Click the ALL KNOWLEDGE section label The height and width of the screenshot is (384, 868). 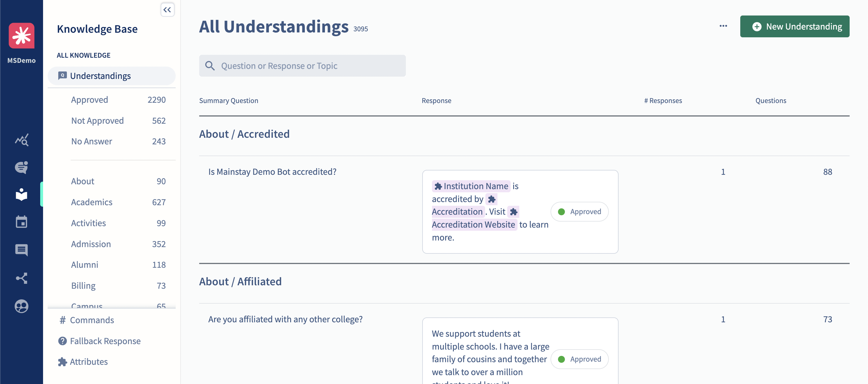pyautogui.click(x=83, y=55)
